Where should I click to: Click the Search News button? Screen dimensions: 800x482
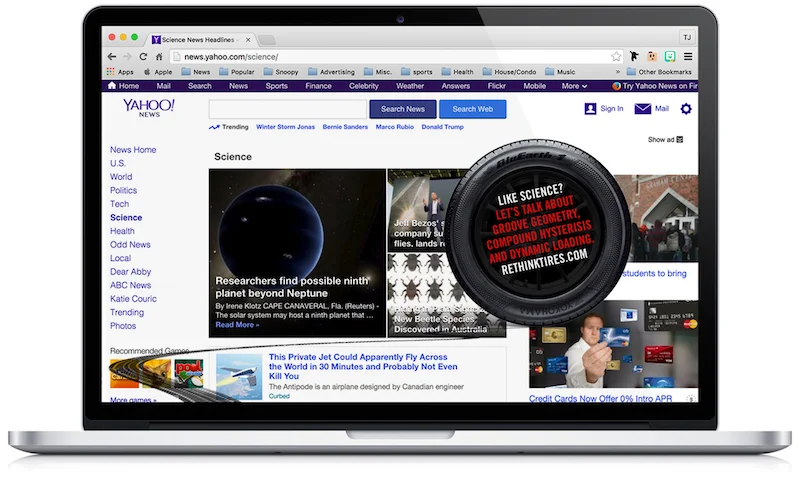pyautogui.click(x=403, y=109)
